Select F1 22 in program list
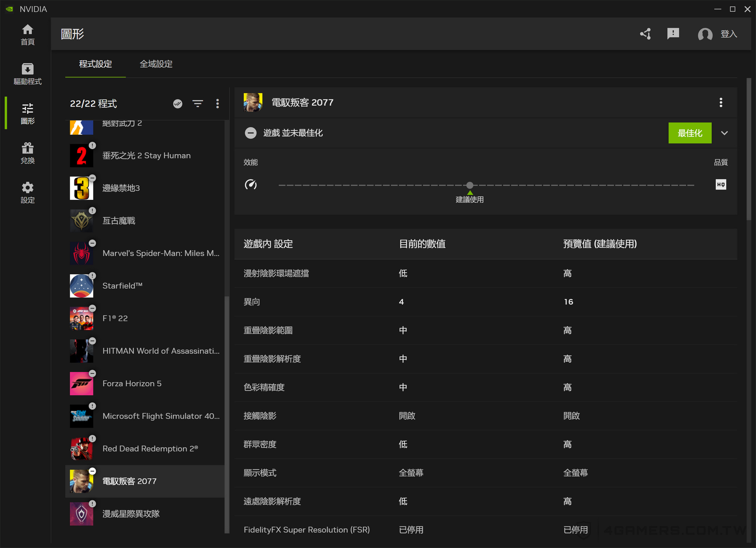756x548 pixels. point(145,319)
